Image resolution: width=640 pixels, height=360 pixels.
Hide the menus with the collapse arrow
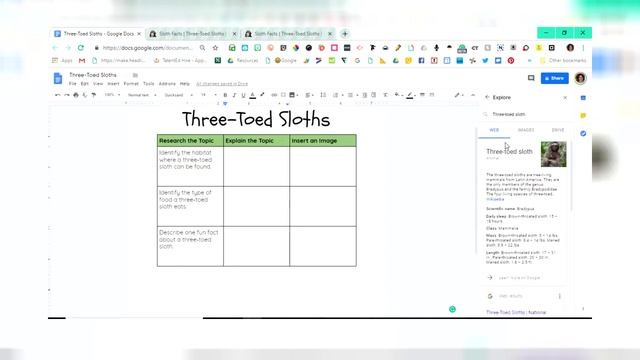[x=473, y=95]
